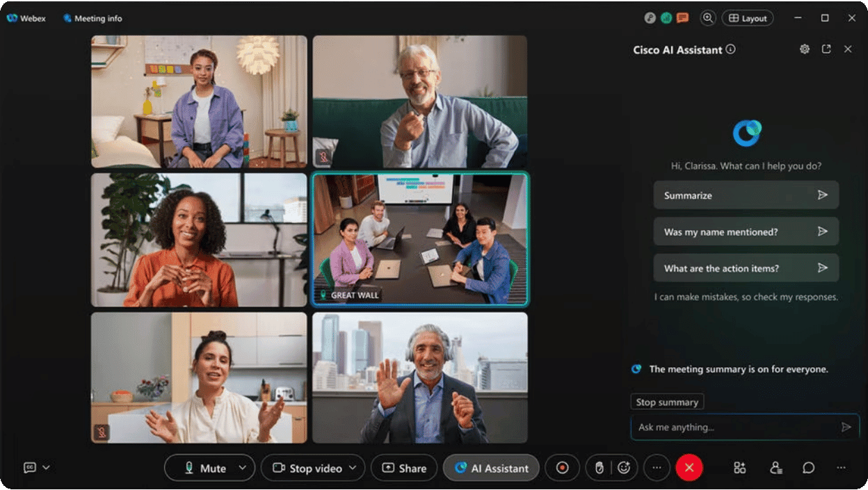This screenshot has height=490, width=868.
Task: Maximize the Webex window
Action: [x=825, y=18]
